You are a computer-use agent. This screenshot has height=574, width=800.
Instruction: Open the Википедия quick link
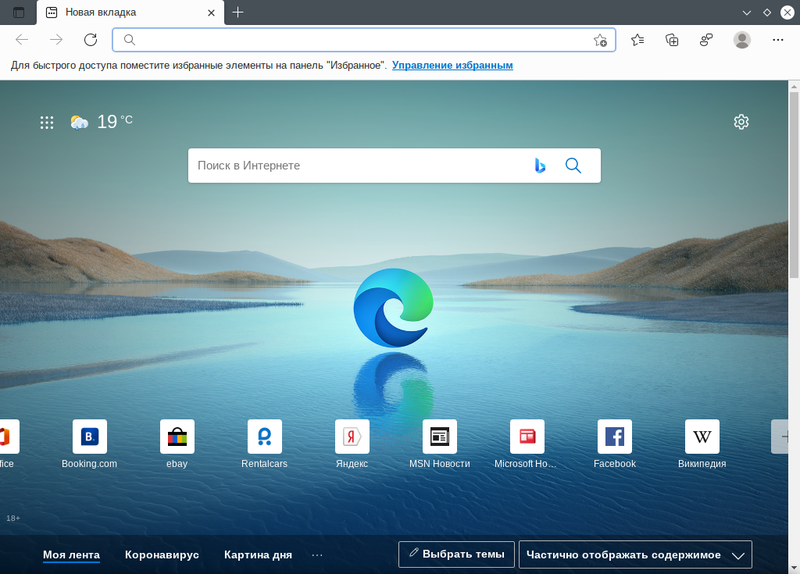702,444
